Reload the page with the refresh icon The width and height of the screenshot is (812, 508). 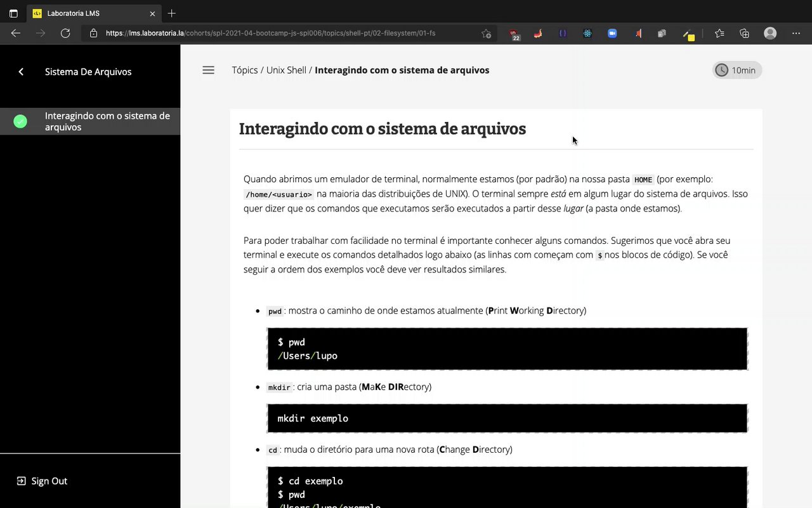(x=65, y=33)
